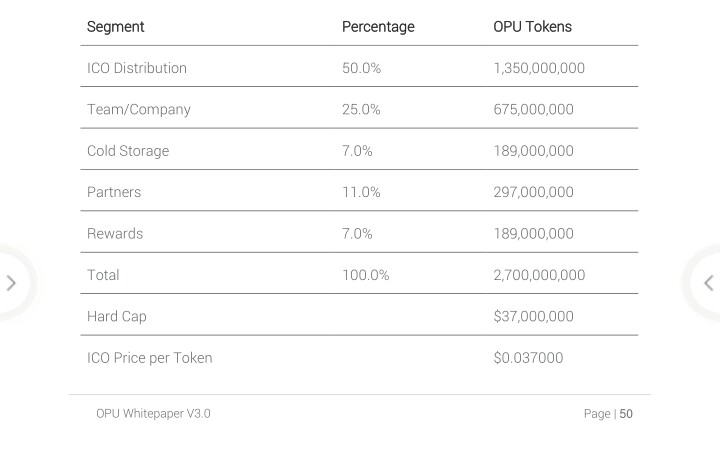The width and height of the screenshot is (720, 464).
Task: Select the Team/Company row label
Action: tap(138, 109)
